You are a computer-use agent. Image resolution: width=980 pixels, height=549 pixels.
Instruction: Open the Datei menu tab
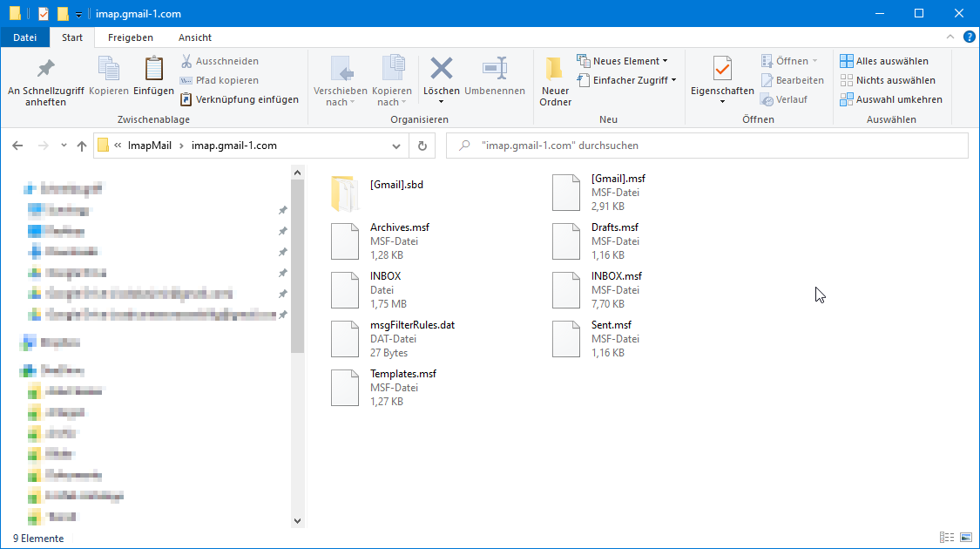(25, 37)
